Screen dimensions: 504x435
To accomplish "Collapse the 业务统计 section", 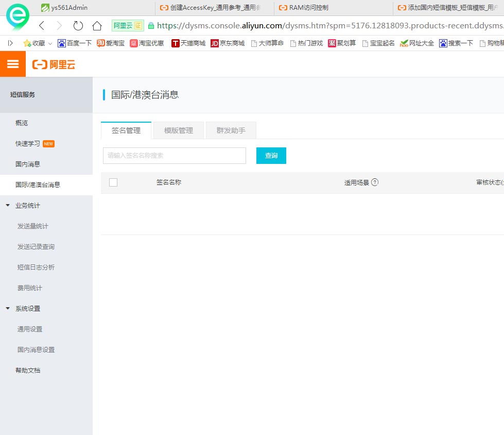I will point(8,205).
